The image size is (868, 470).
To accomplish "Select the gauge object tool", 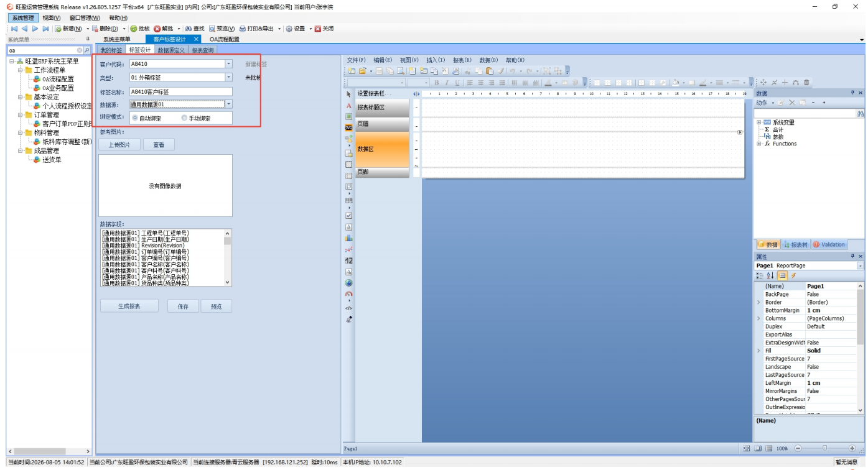I will (x=348, y=293).
